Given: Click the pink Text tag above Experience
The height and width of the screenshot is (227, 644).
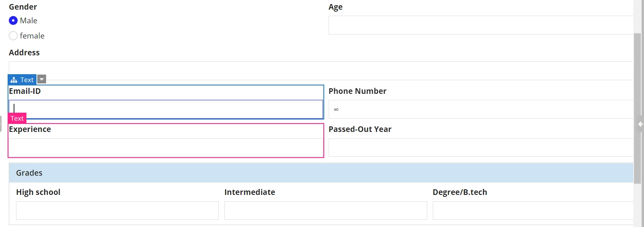Looking at the screenshot, I should [x=17, y=118].
